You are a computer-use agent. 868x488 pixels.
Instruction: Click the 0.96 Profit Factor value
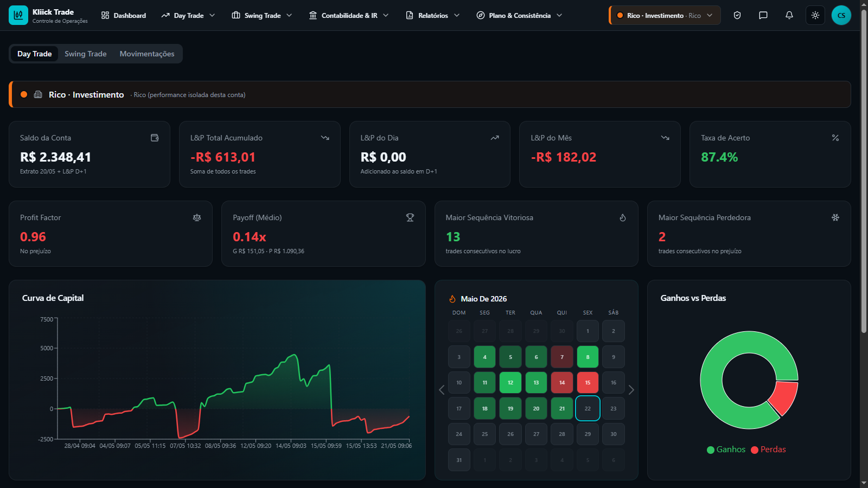click(33, 237)
